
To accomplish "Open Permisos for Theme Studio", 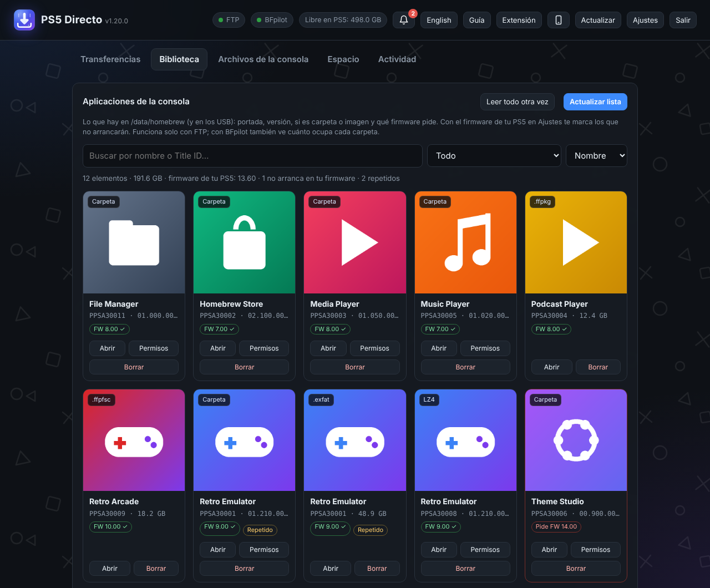I will [x=596, y=550].
